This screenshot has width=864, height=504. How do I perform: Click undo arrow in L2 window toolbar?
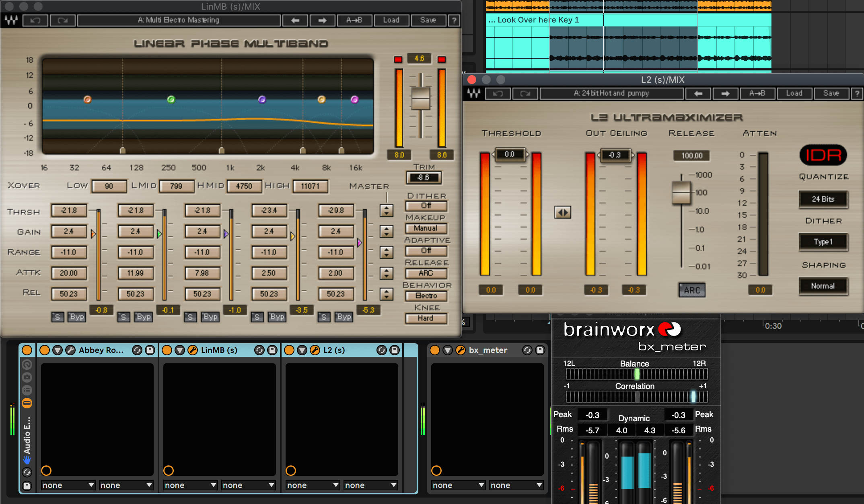click(x=498, y=94)
